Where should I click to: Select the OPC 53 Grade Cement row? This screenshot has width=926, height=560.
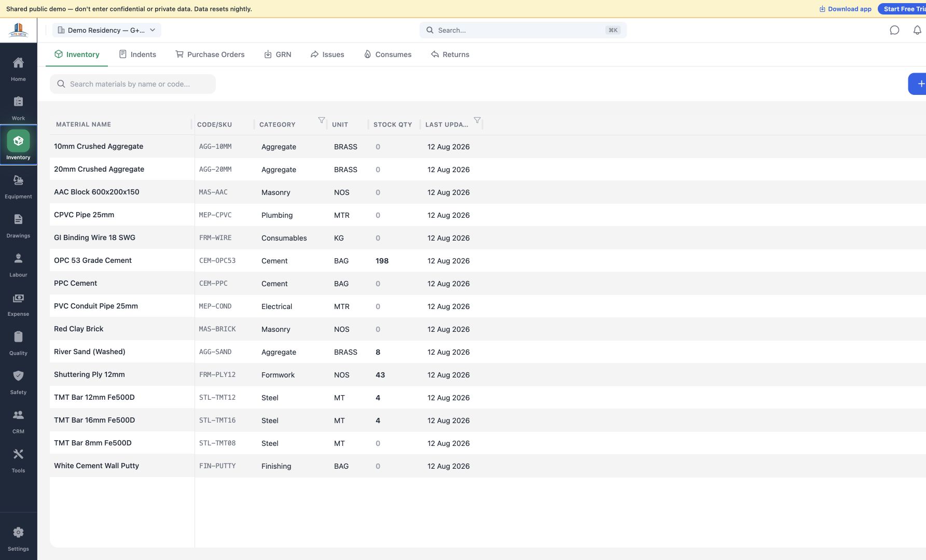click(488, 261)
